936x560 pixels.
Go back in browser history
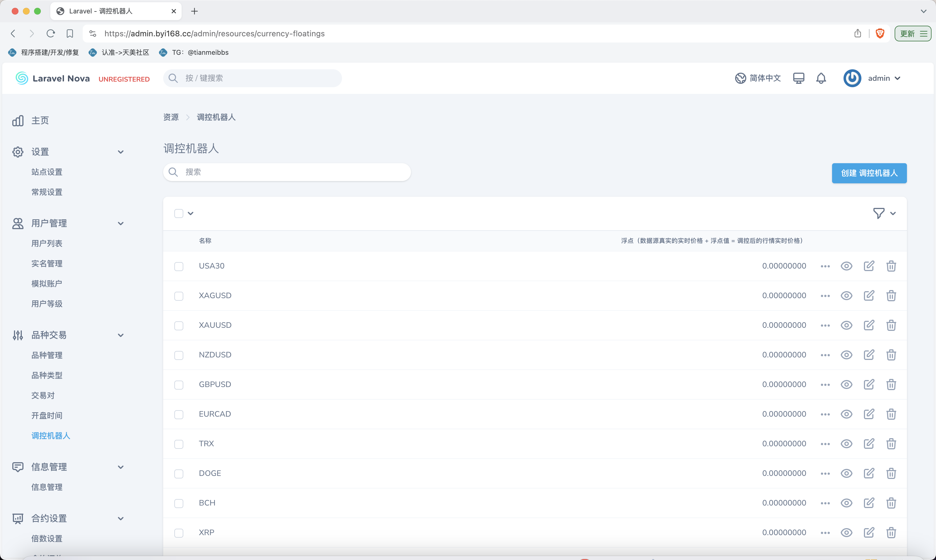pyautogui.click(x=13, y=34)
